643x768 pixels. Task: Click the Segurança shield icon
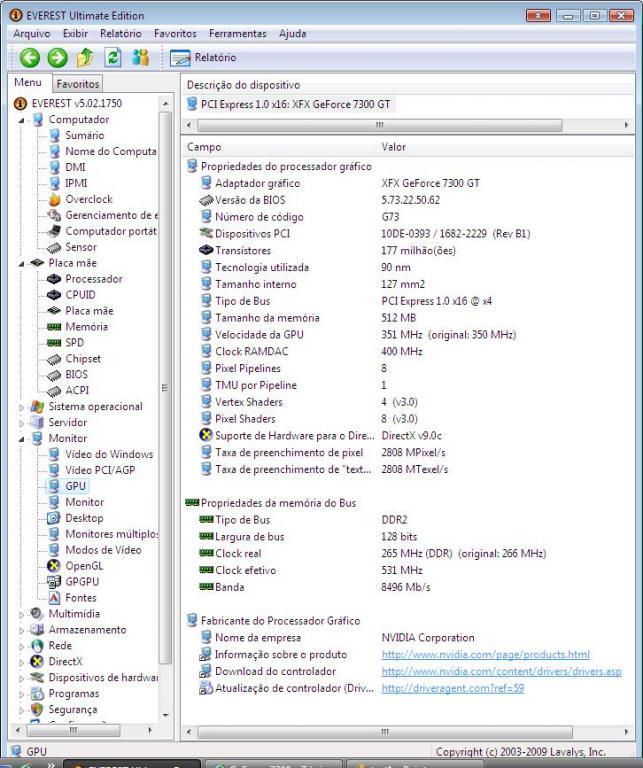[x=37, y=710]
